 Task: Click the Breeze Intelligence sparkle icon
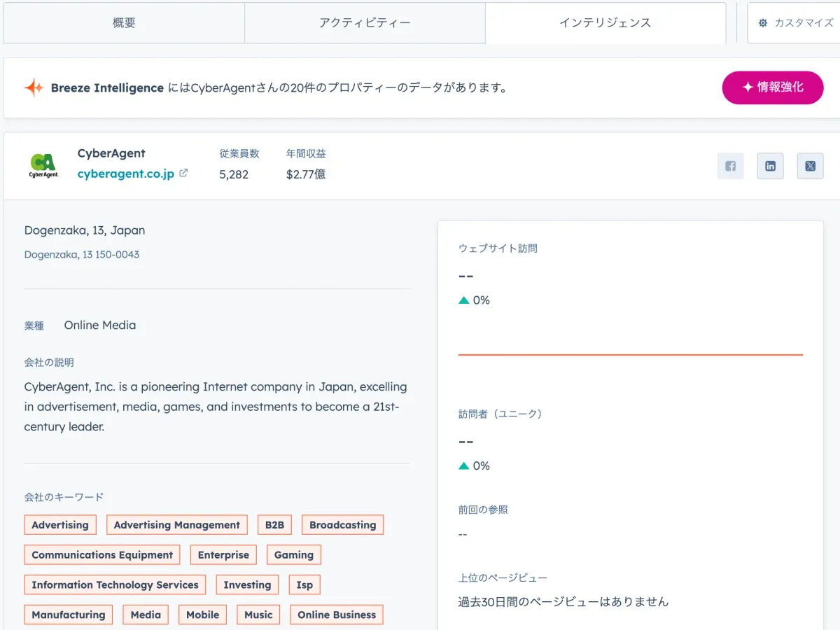coord(35,87)
